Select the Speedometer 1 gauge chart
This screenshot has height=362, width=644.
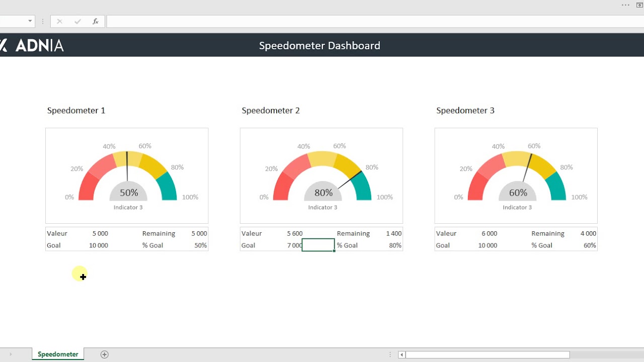(127, 175)
